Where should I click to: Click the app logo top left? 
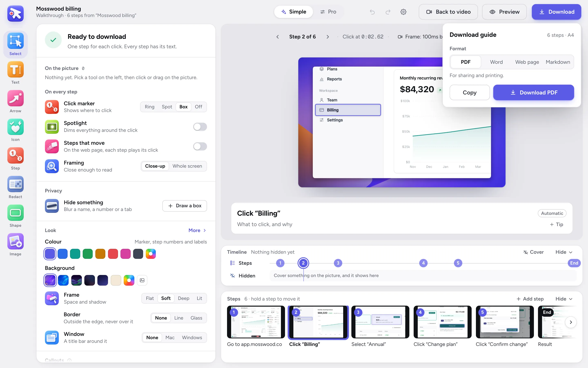15,13
